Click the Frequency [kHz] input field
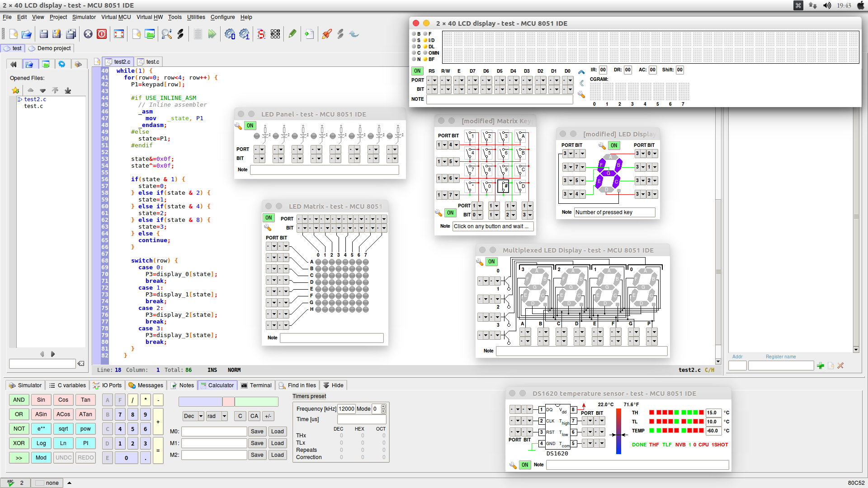This screenshot has height=488, width=868. coord(346,409)
